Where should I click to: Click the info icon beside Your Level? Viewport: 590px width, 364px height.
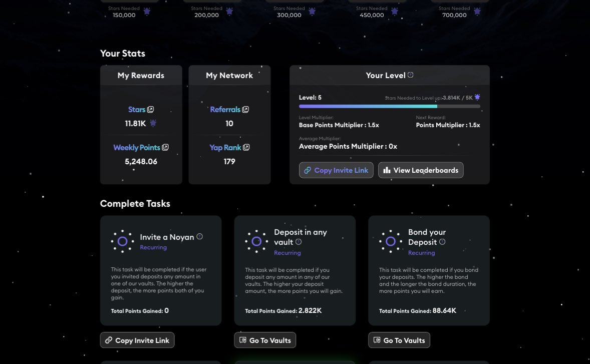[411, 75]
